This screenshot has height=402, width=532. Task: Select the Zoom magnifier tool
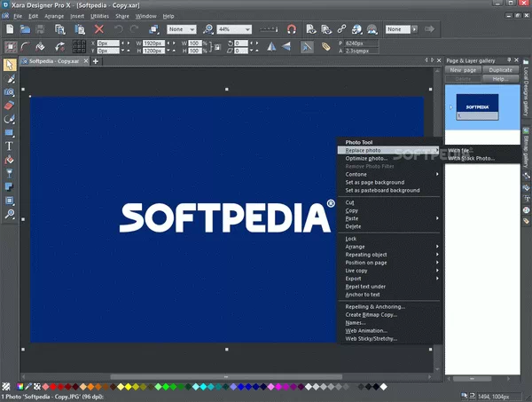[10, 214]
